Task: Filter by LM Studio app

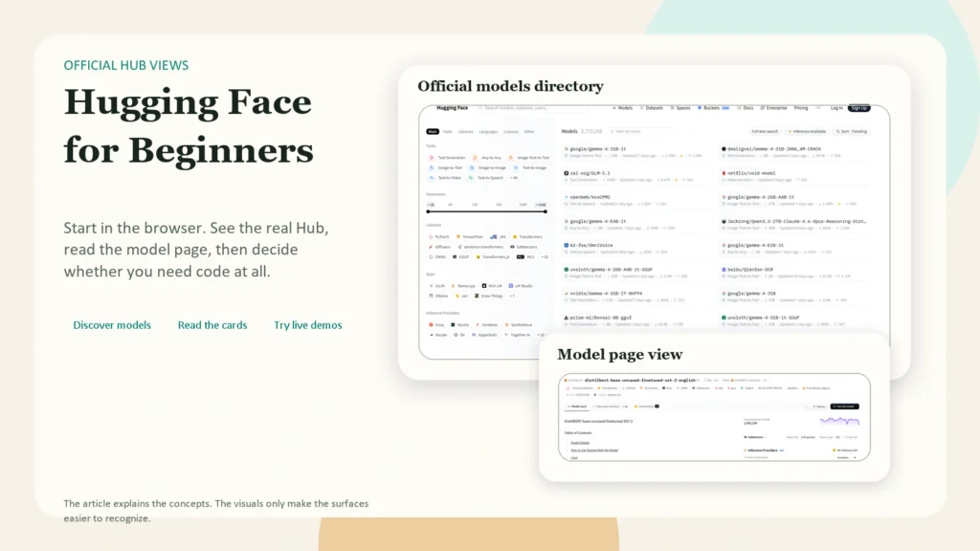Action: [x=521, y=285]
